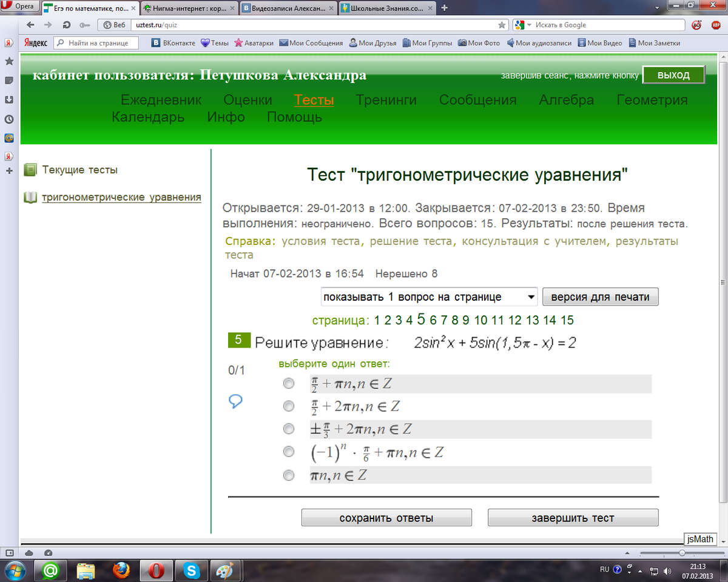
Task: Adjust the zoom slider in status bar
Action: tap(682, 553)
